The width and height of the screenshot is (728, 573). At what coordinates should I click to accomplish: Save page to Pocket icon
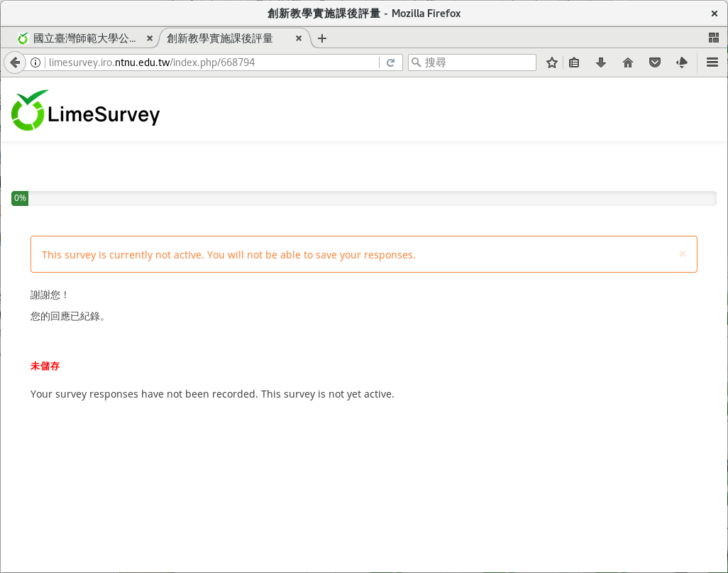click(655, 62)
